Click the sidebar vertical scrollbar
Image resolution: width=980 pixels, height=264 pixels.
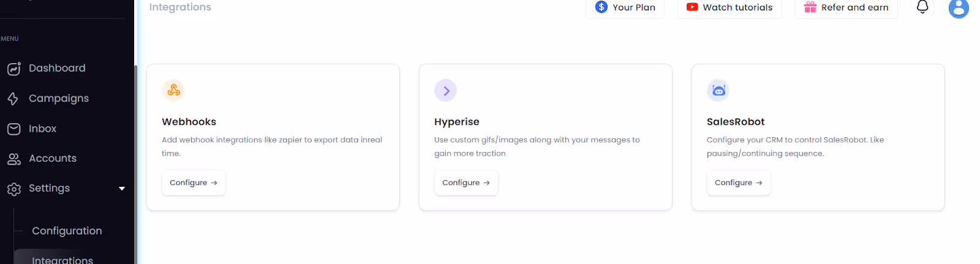(x=135, y=164)
